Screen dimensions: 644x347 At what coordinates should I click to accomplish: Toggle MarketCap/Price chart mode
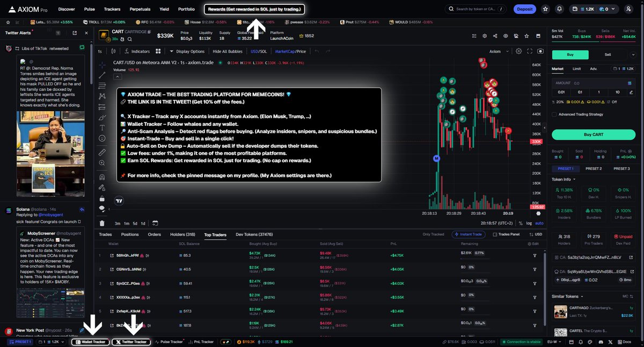pyautogui.click(x=290, y=52)
